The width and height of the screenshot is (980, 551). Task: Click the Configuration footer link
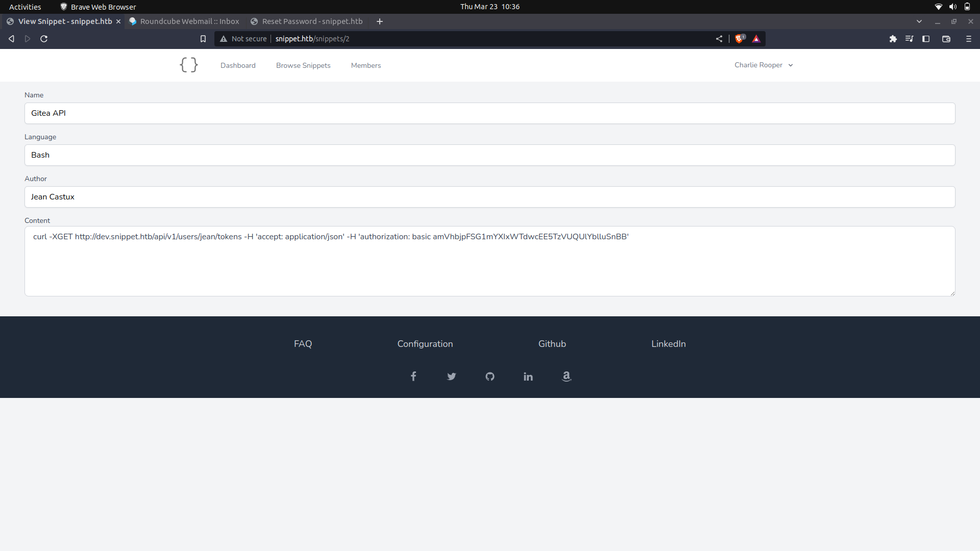point(425,344)
